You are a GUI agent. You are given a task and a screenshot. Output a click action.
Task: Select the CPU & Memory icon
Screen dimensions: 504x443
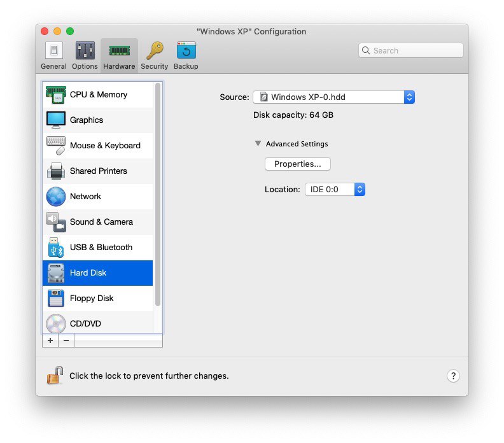tap(56, 94)
